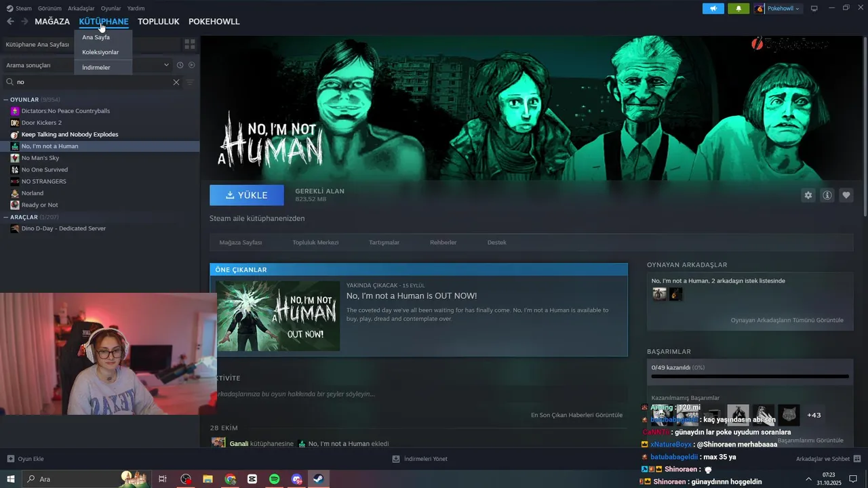Open Arama sonuçları dropdown
Image resolution: width=868 pixels, height=488 pixels.
tap(87, 65)
